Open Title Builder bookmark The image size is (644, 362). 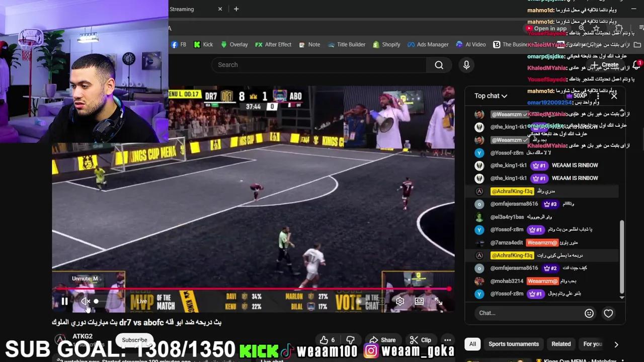(346, 45)
